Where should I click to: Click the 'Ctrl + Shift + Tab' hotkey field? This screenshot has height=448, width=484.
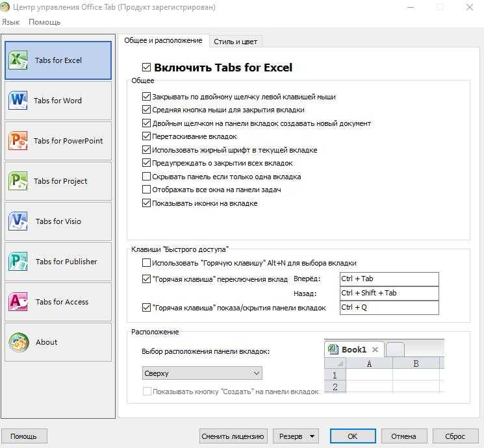[389, 293]
